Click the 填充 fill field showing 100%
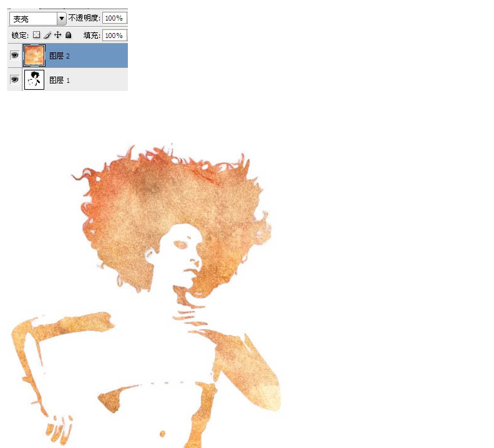The width and height of the screenshot is (494, 448). (114, 36)
